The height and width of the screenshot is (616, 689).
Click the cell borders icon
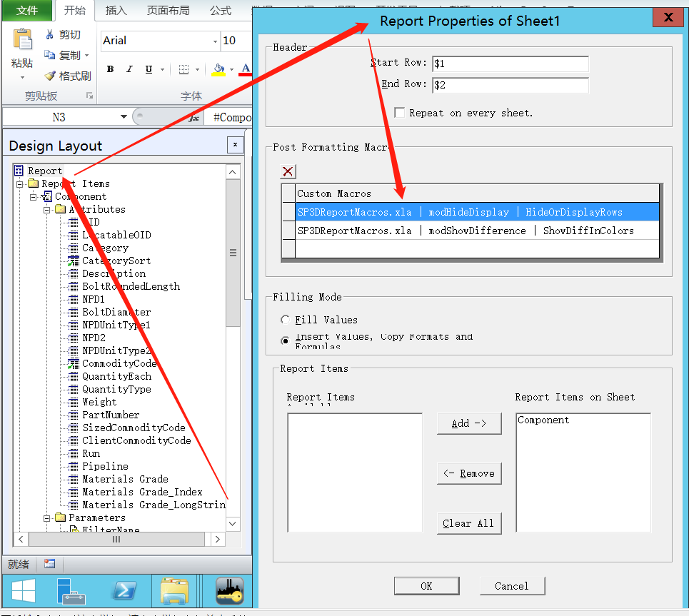(184, 69)
